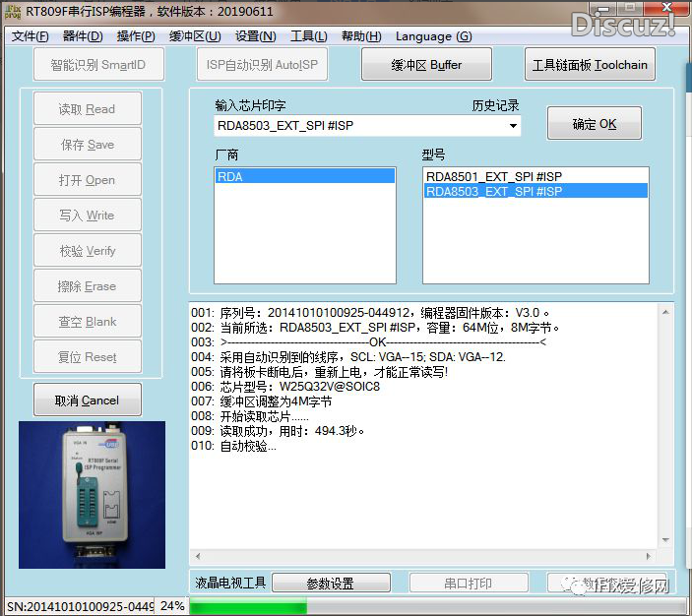Select RDA8501_EXT_SPI #ISP model
The width and height of the screenshot is (692, 616).
click(x=535, y=176)
